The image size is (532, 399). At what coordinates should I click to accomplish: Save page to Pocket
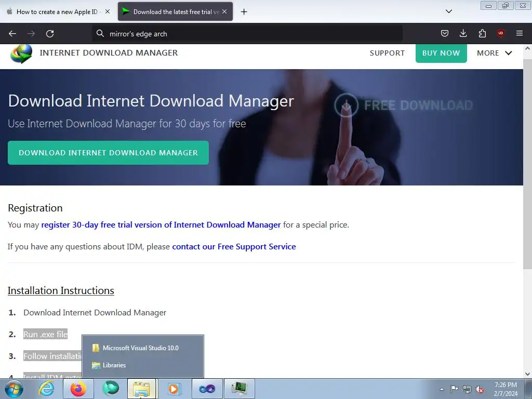tap(445, 33)
